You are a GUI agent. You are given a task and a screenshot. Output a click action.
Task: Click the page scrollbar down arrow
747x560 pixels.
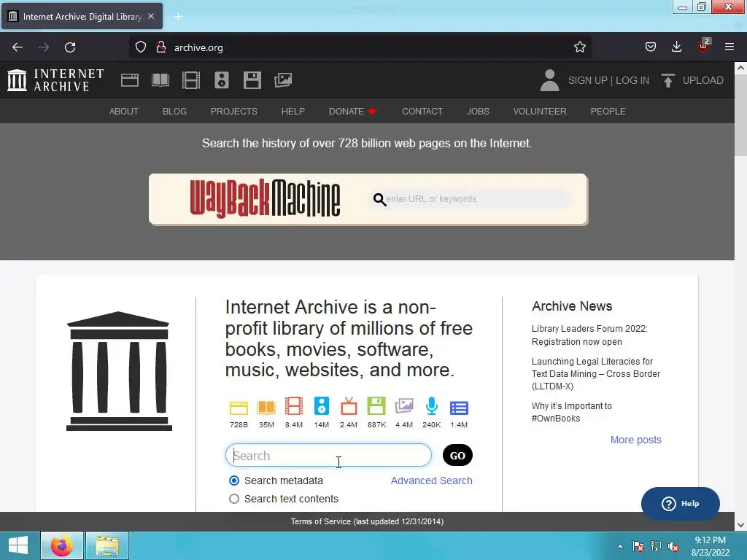coord(740,525)
